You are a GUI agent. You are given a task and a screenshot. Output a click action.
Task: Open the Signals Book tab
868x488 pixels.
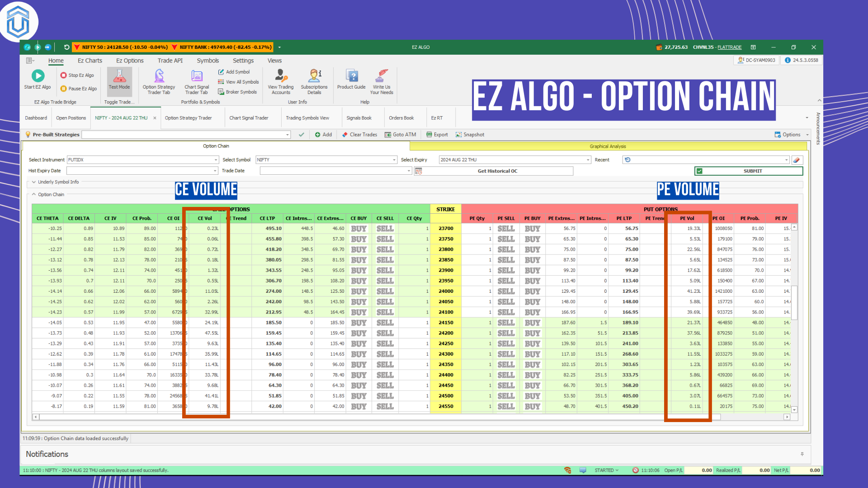point(359,118)
